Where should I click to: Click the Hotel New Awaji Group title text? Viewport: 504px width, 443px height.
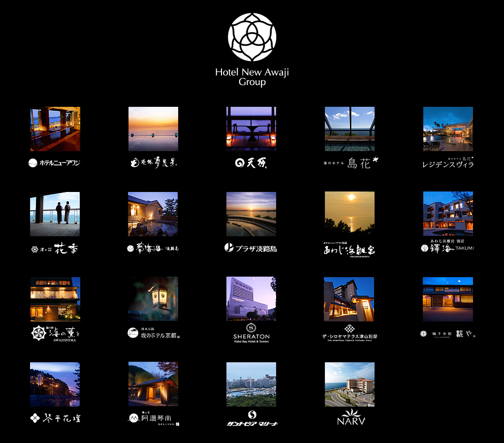252,77
